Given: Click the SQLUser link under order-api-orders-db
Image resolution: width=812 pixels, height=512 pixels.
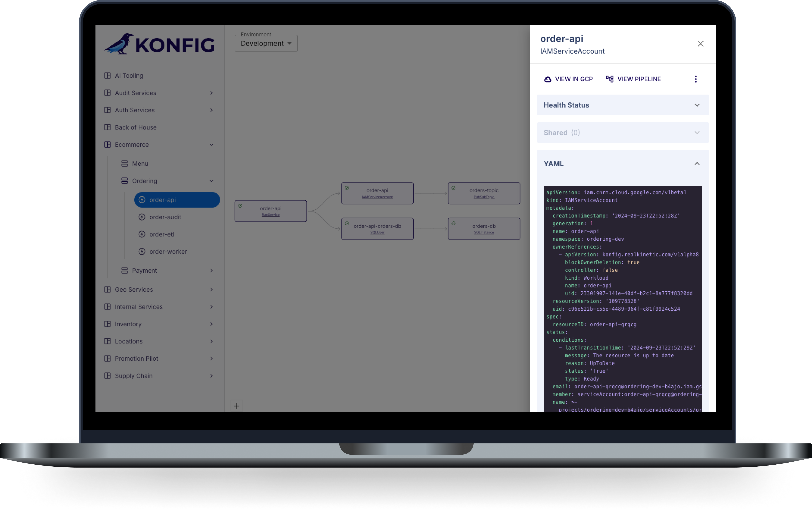Looking at the screenshot, I should 377,233.
